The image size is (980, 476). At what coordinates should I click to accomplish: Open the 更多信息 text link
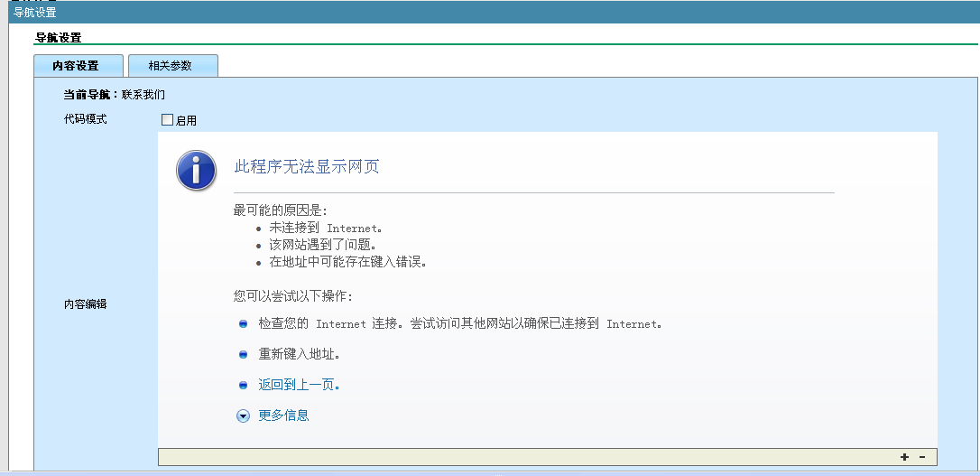283,415
